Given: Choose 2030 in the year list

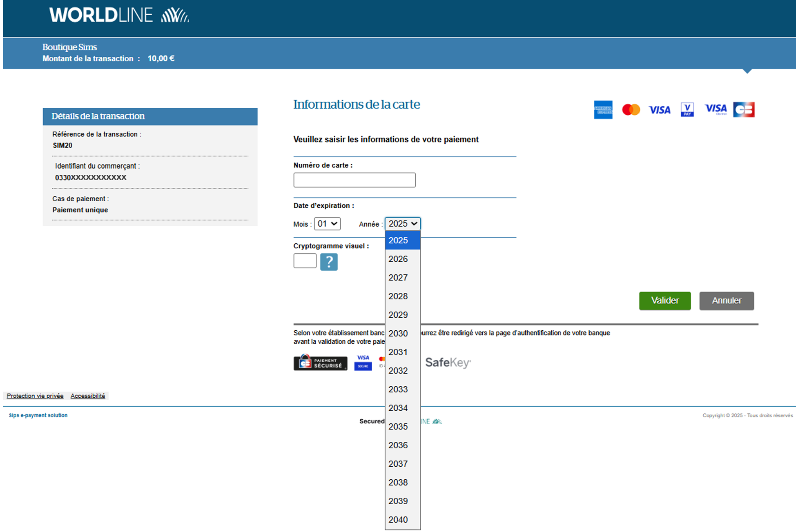Looking at the screenshot, I should point(398,334).
